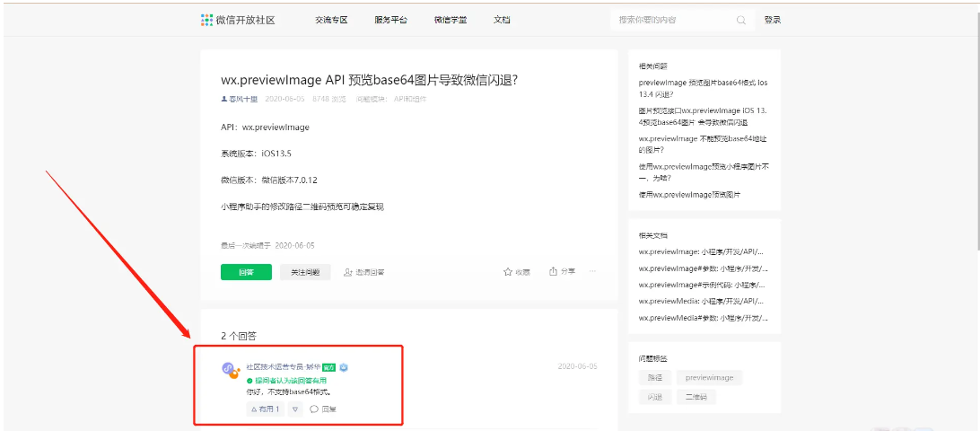Select the 二维码 tag

point(696,397)
